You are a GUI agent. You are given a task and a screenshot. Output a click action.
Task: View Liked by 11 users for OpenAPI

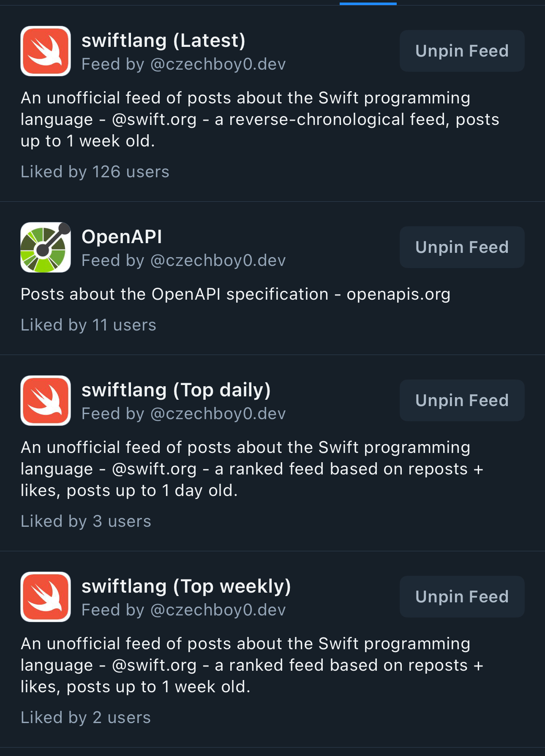click(x=88, y=325)
